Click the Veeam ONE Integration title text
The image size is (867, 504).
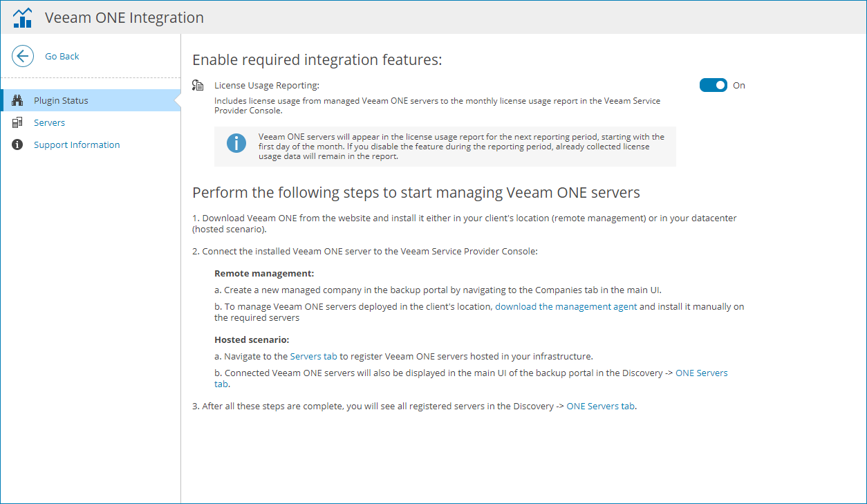(x=124, y=18)
